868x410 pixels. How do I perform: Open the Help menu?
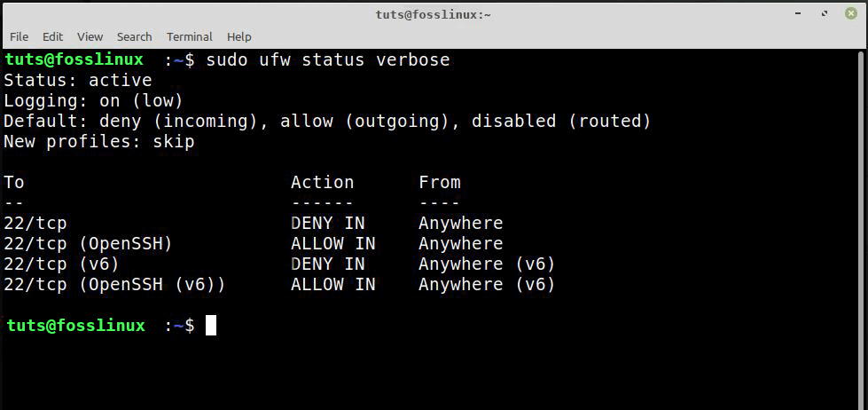tap(239, 36)
